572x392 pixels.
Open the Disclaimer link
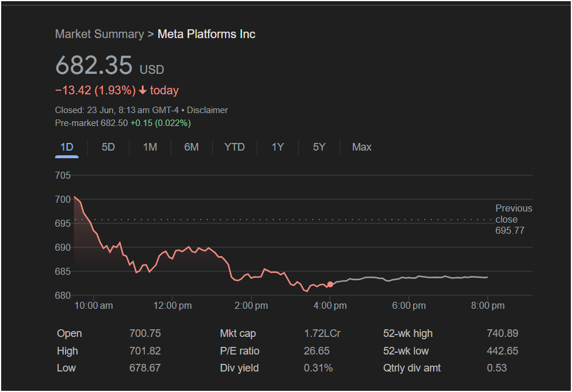click(x=207, y=110)
